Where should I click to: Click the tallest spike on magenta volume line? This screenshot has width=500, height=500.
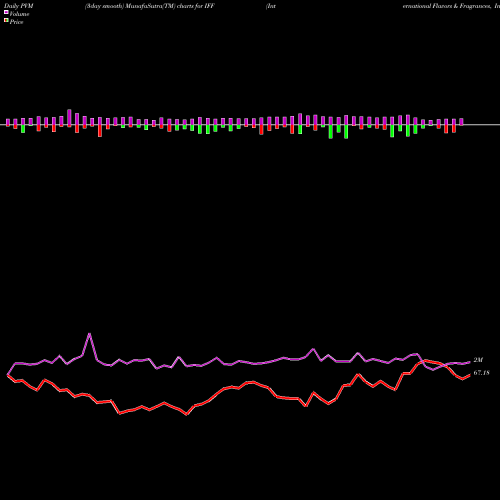[x=89, y=334]
